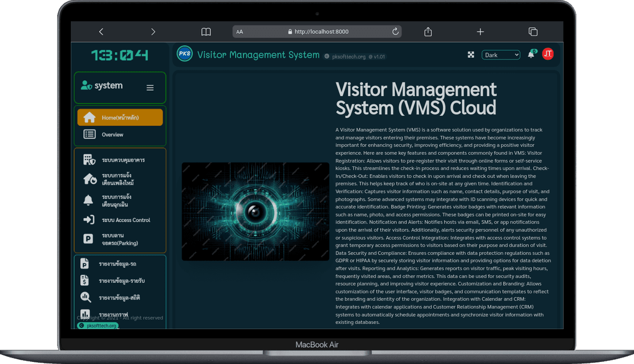Click the pksofttech.org link in header
This screenshot has width=634, height=364.
click(x=345, y=57)
